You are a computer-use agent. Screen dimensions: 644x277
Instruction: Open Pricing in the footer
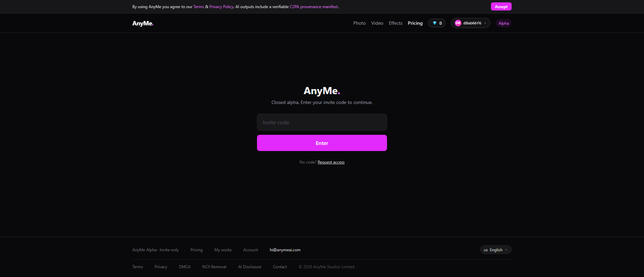click(196, 250)
